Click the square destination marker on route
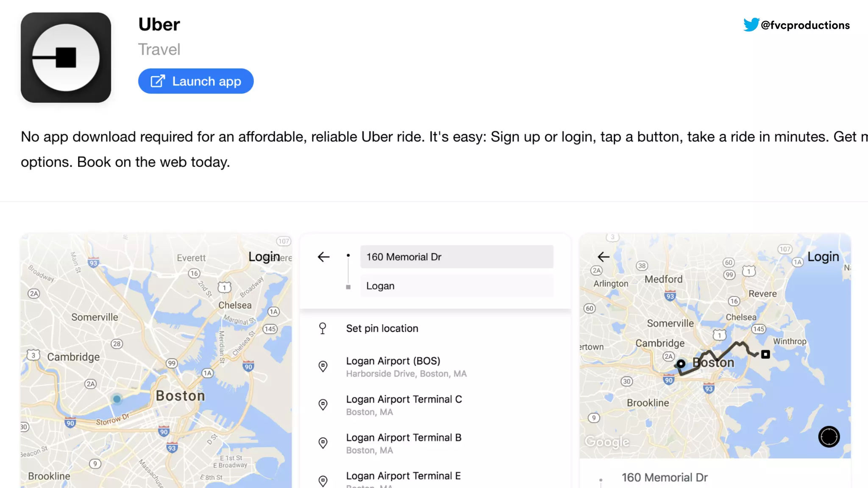868x488 pixels. 765,354
